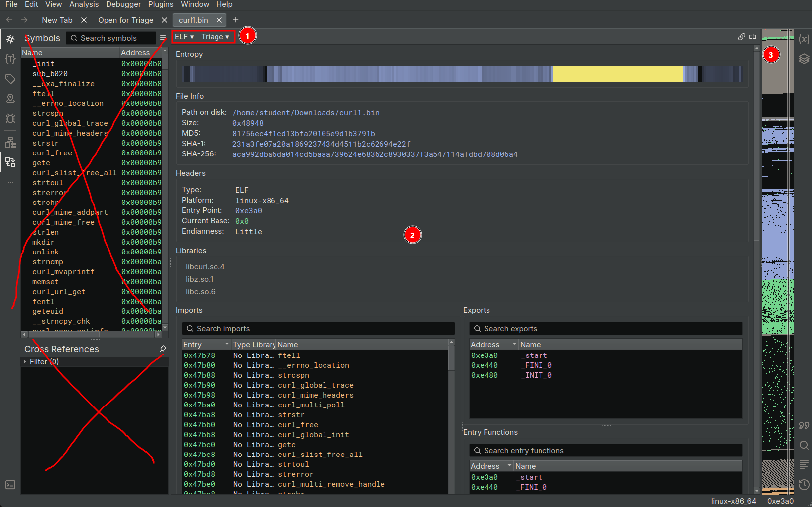Open the Types sidebar panel icon

pos(10,59)
